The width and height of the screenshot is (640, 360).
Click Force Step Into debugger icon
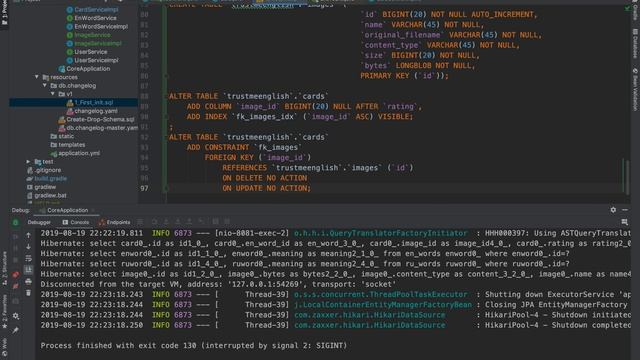point(178,222)
